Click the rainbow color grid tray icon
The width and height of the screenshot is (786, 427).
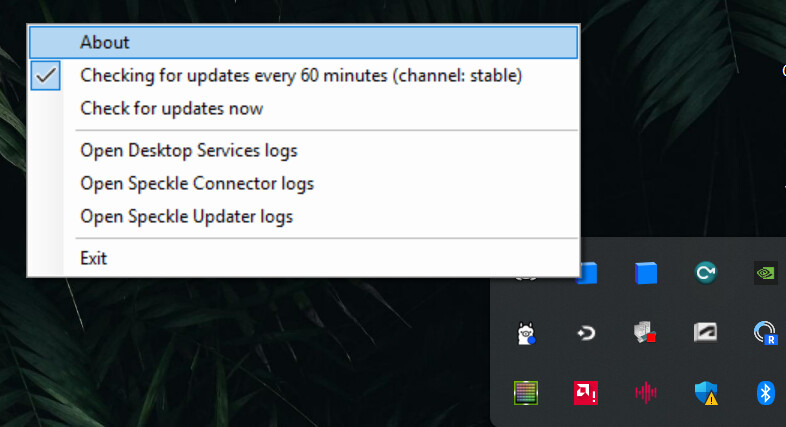526,392
